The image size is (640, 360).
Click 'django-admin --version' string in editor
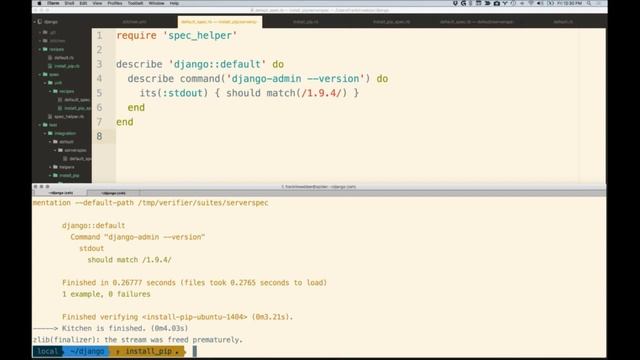(x=296, y=79)
